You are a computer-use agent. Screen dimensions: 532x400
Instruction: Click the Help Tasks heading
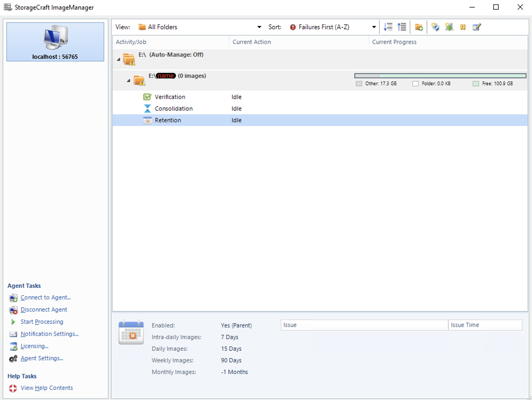pos(22,376)
